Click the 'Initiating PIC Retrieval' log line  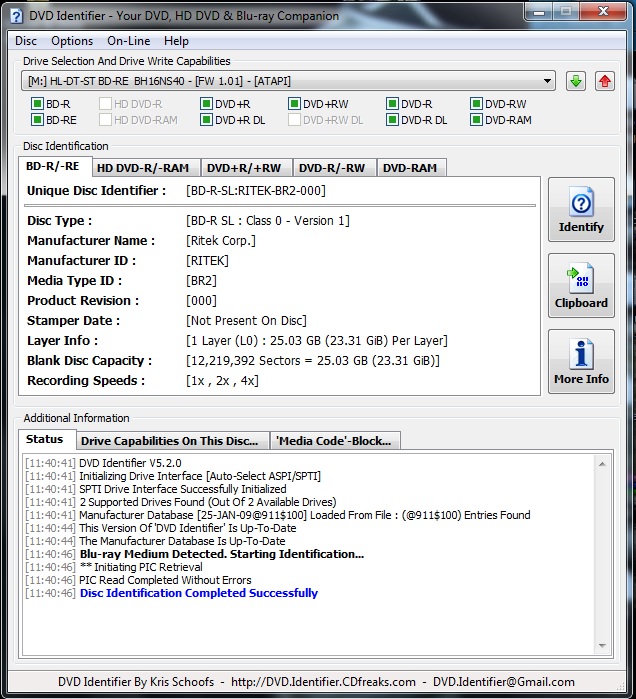tap(141, 567)
